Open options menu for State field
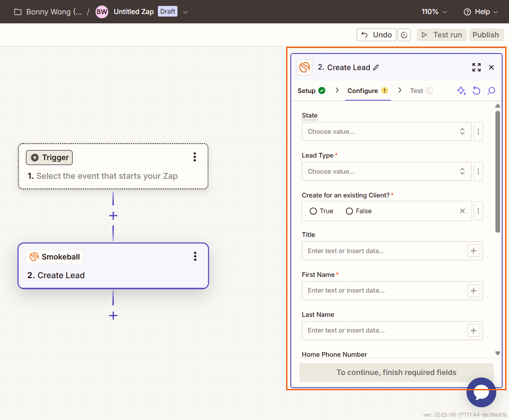 coord(478,132)
